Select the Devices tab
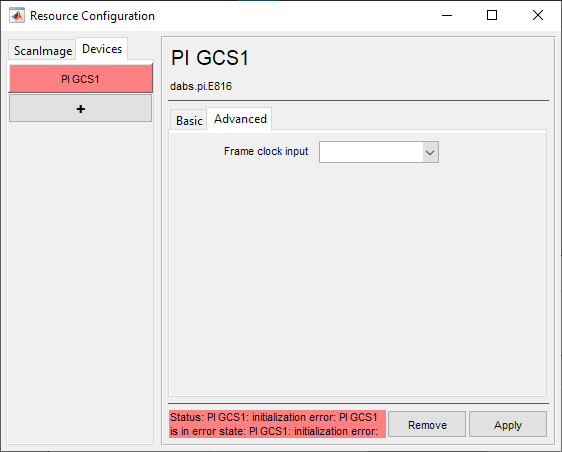Viewport: 562px width, 452px height. click(x=102, y=49)
